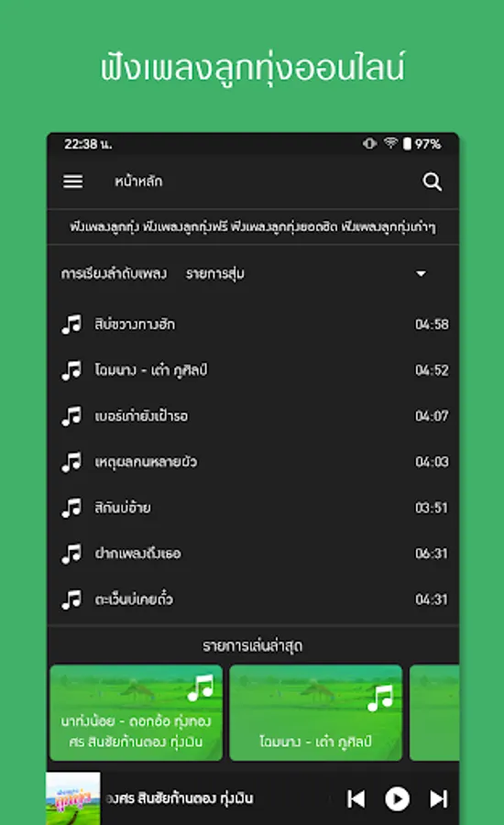504x825 pixels.
Task: Skip to the previous track
Action: coord(356,798)
